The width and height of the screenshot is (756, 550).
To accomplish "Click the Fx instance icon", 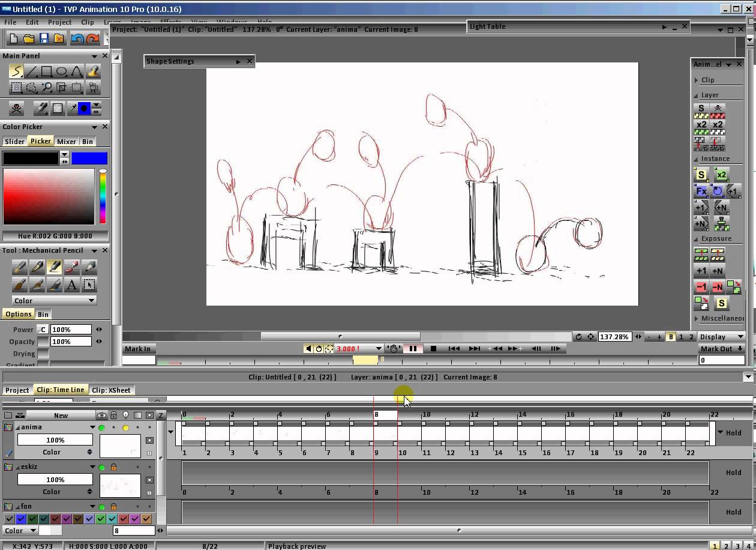I will tap(701, 192).
